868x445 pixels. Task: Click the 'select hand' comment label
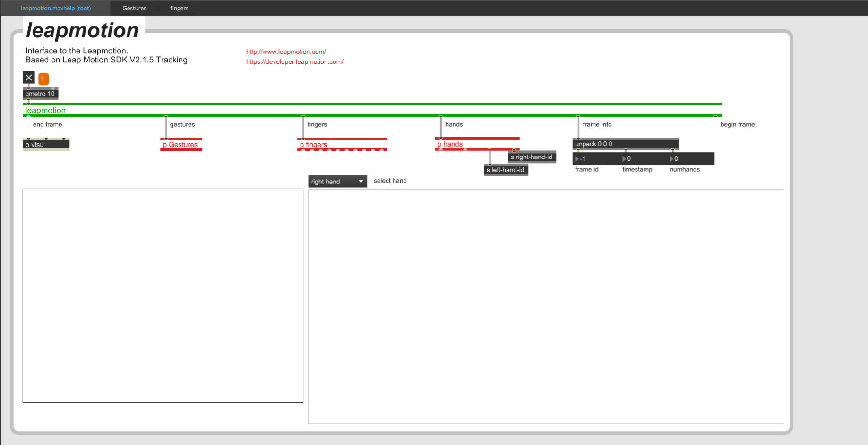pyautogui.click(x=390, y=181)
